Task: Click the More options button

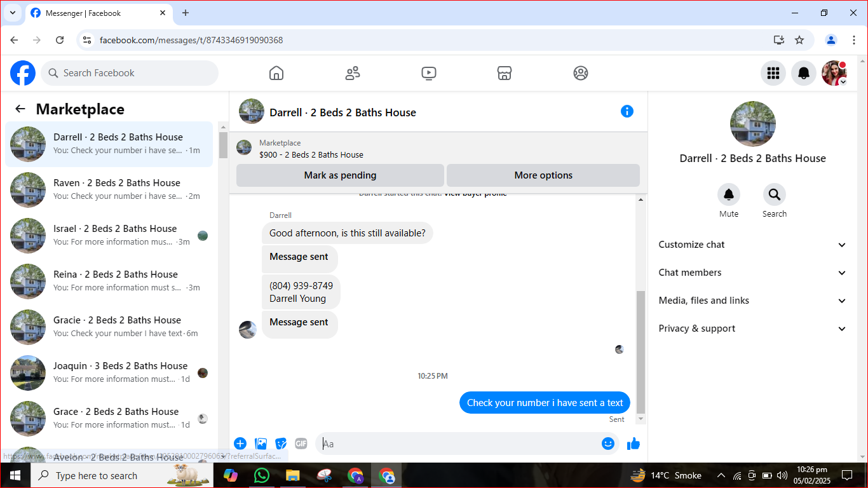Action: tap(543, 175)
